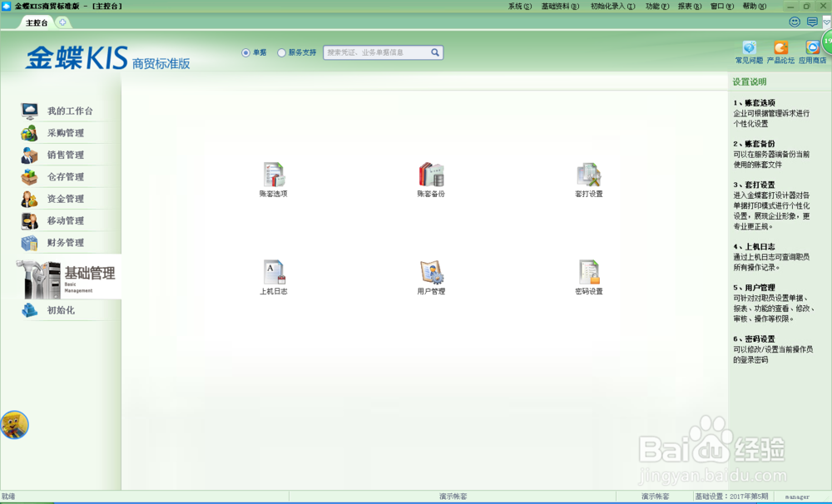Click 设置说明 panel heading
Image resolution: width=832 pixels, height=504 pixels.
coord(750,82)
